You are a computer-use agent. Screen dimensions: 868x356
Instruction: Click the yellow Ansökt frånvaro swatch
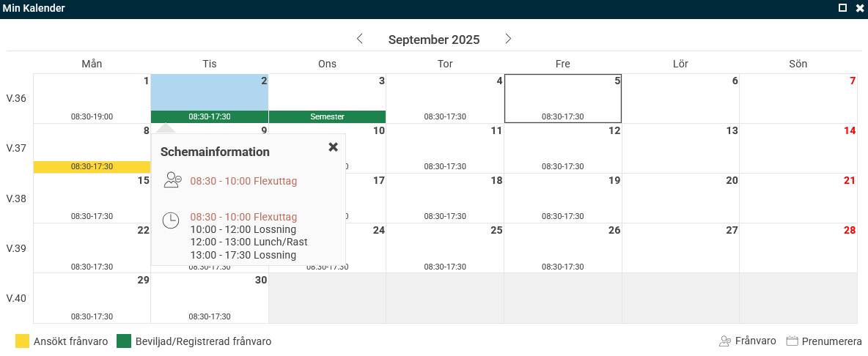click(x=23, y=341)
